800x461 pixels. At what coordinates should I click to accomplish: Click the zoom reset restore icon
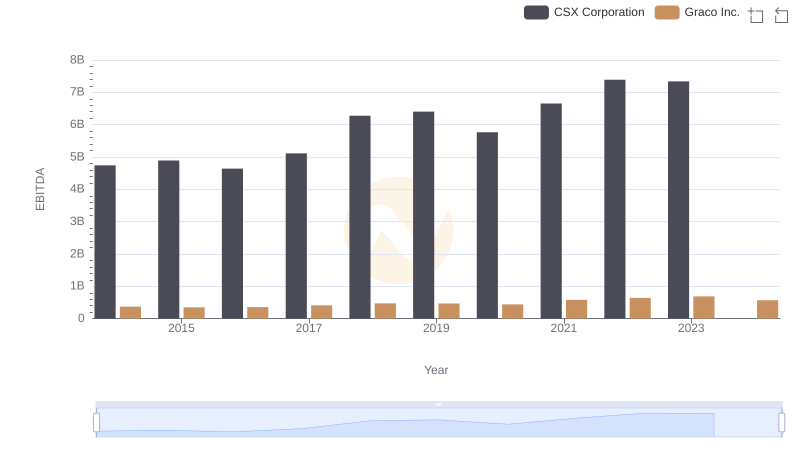[781, 15]
